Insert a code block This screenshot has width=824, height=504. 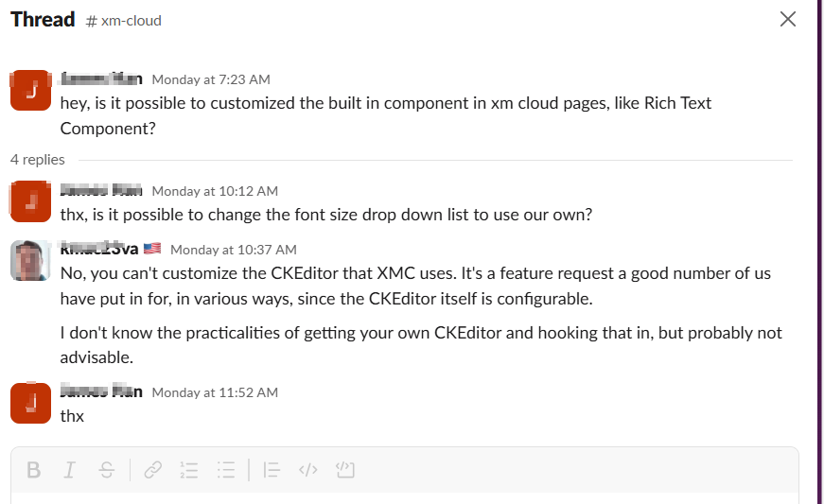pos(344,470)
